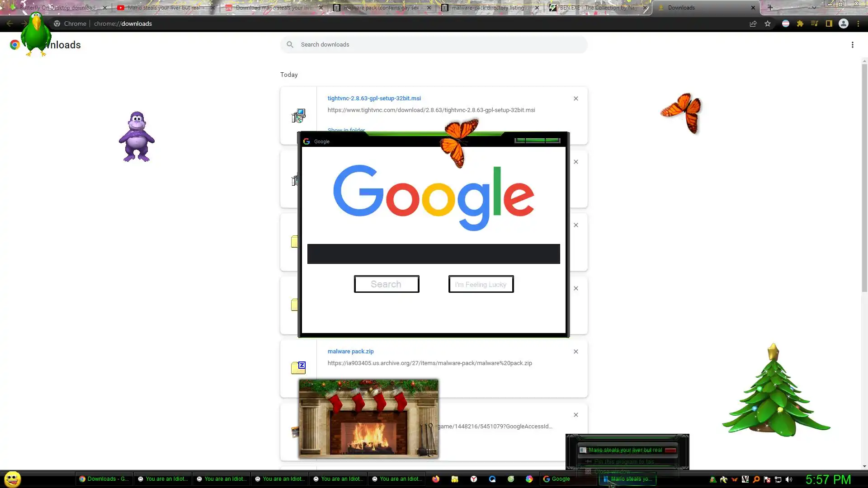
Task: Launch Firefox from the taskbar
Action: point(436,479)
